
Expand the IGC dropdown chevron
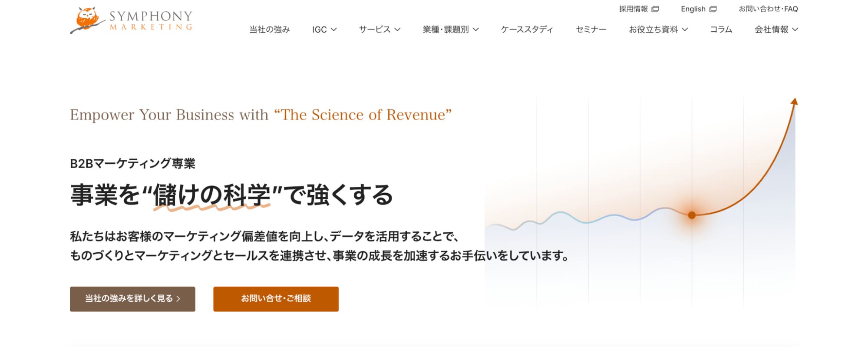tap(333, 30)
